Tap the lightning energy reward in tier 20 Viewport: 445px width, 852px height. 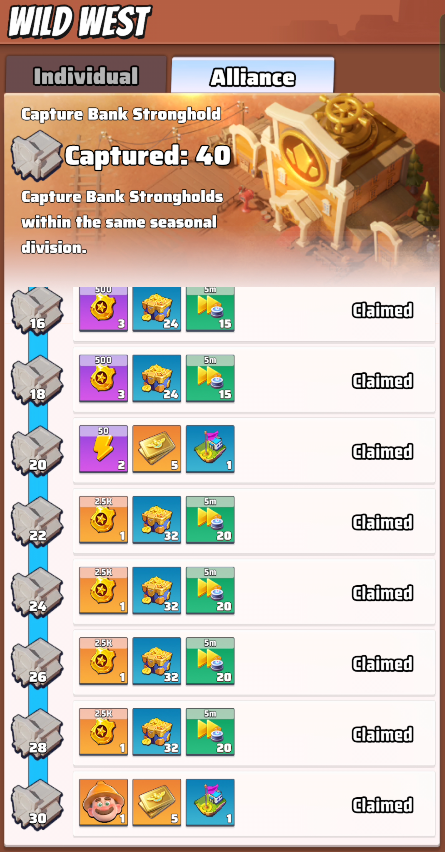(103, 449)
